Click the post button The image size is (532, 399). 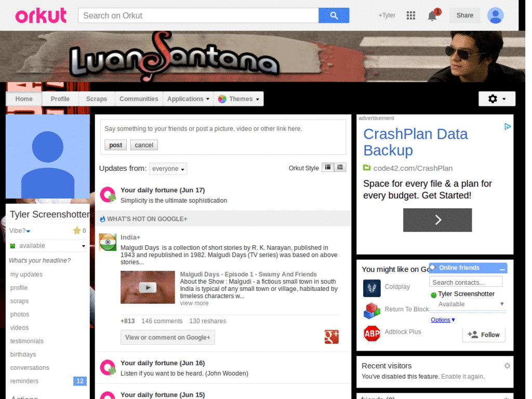115,145
